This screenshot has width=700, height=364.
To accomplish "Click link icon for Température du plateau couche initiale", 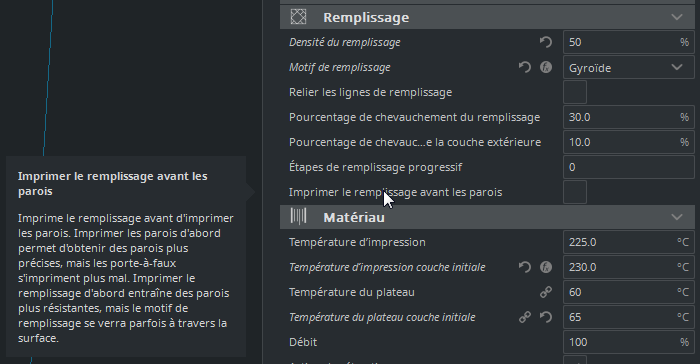I will (x=525, y=317).
